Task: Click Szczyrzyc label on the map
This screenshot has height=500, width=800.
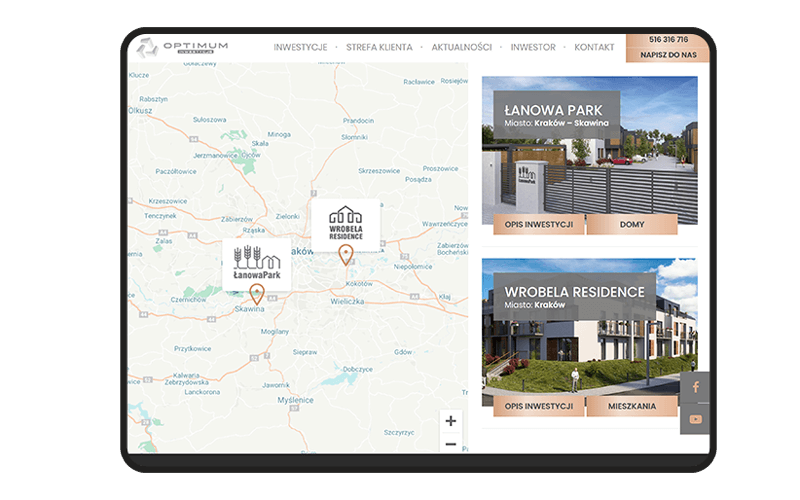Action: 399,433
